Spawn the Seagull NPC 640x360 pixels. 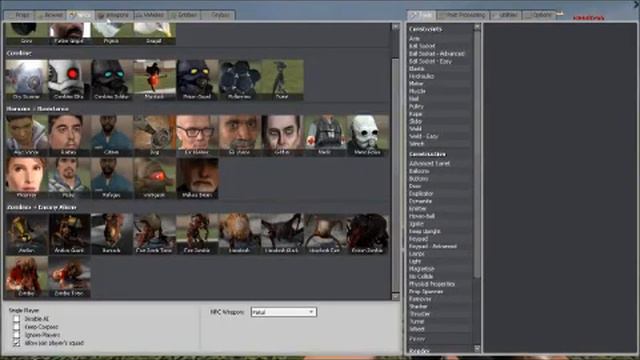[154, 33]
